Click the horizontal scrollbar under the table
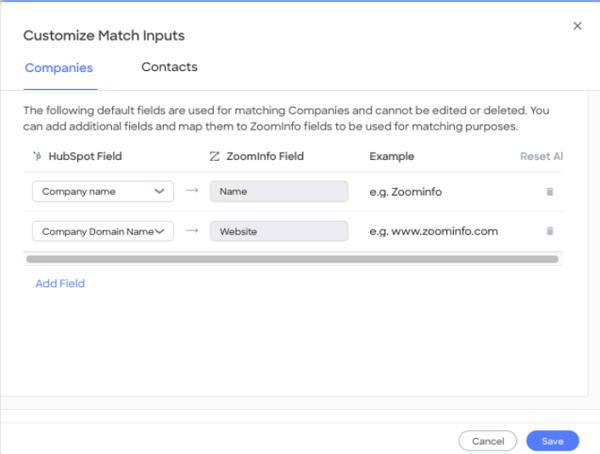The width and height of the screenshot is (600, 454). click(x=292, y=259)
